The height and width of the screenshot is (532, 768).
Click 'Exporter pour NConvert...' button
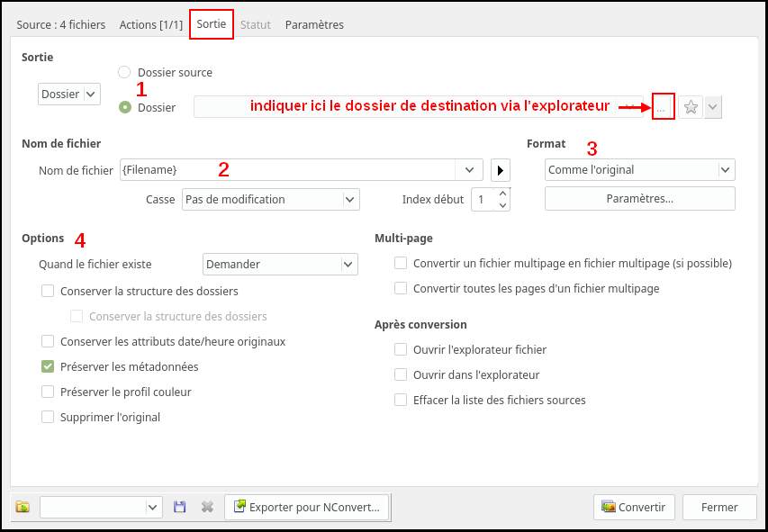(307, 507)
